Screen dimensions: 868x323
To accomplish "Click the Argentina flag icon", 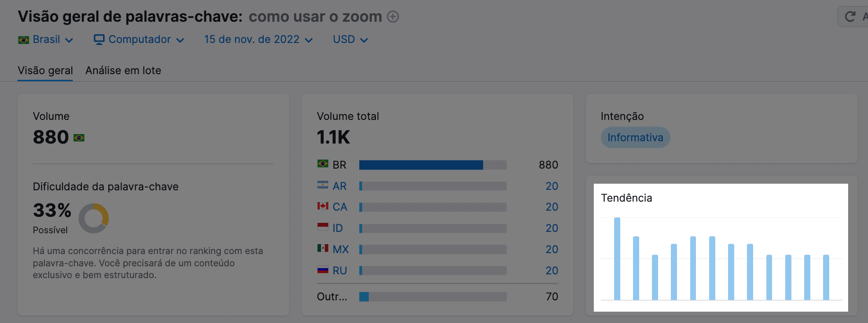I will pos(323,185).
